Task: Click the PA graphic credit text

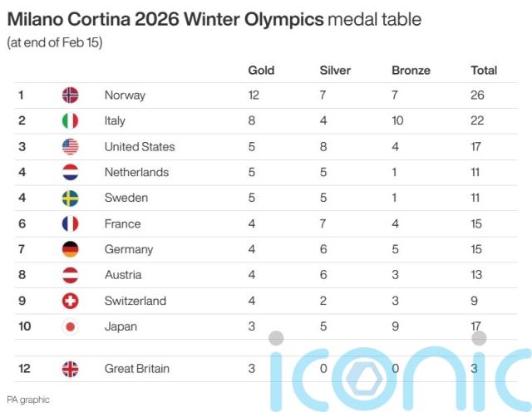Action: [28, 400]
